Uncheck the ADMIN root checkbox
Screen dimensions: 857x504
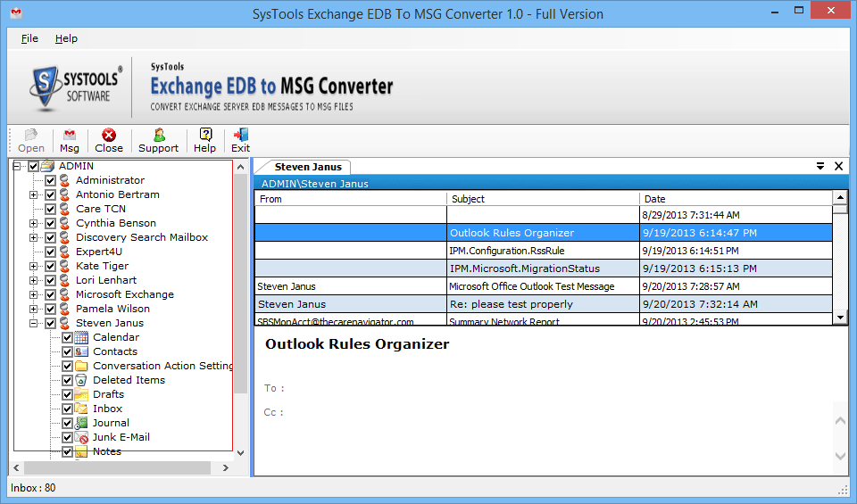point(33,165)
